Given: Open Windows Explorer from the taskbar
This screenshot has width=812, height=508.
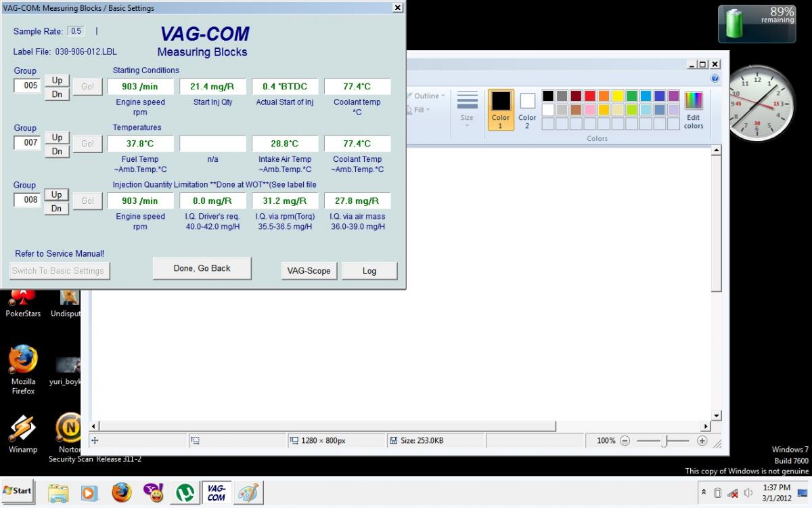Looking at the screenshot, I should click(x=58, y=492).
